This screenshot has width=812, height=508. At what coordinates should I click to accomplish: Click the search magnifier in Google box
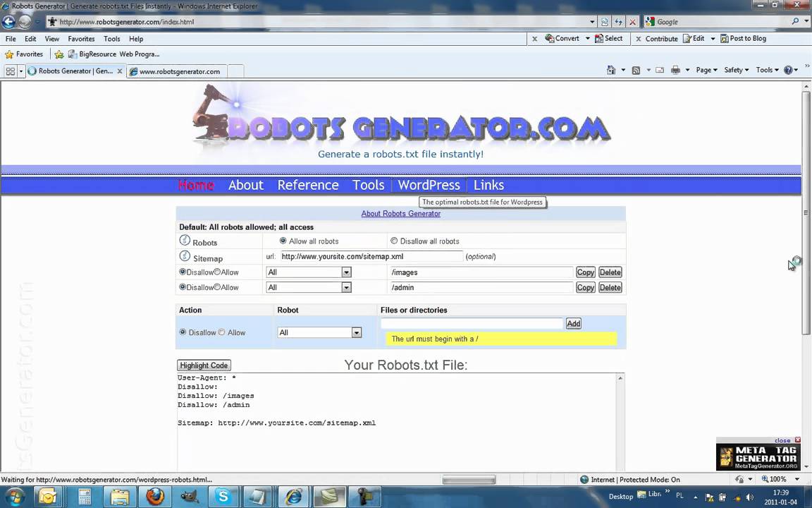pyautogui.click(x=795, y=22)
